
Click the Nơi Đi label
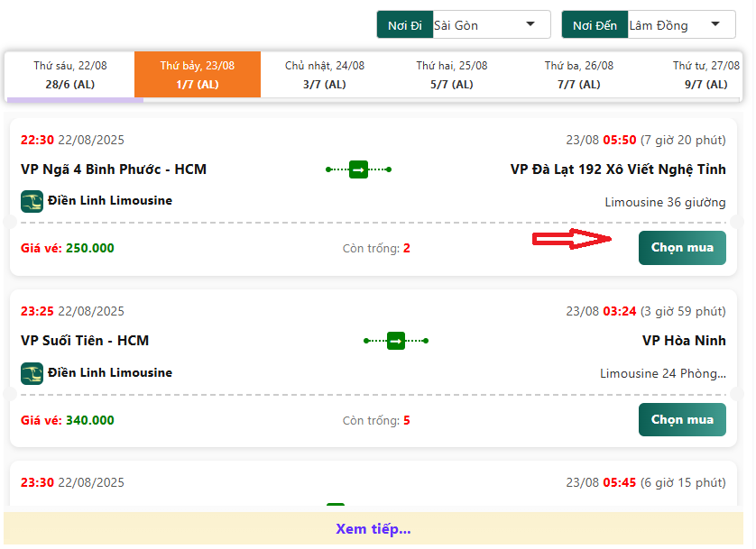[404, 25]
